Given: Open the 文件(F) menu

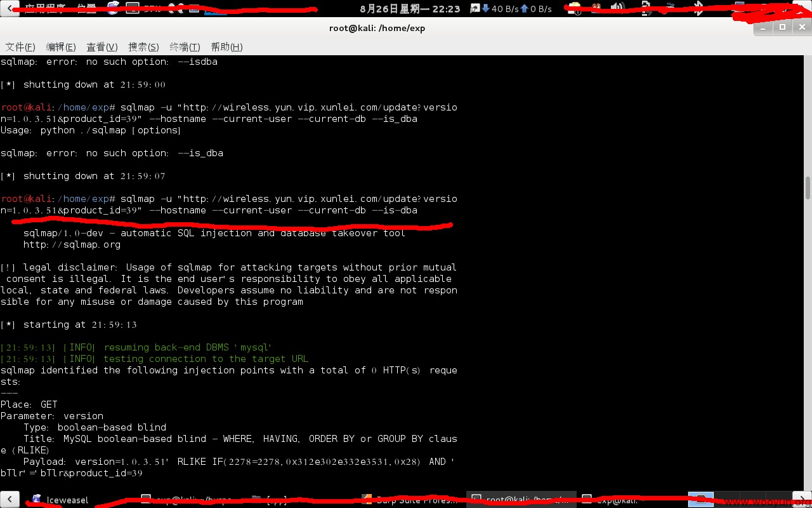Looking at the screenshot, I should (20, 47).
